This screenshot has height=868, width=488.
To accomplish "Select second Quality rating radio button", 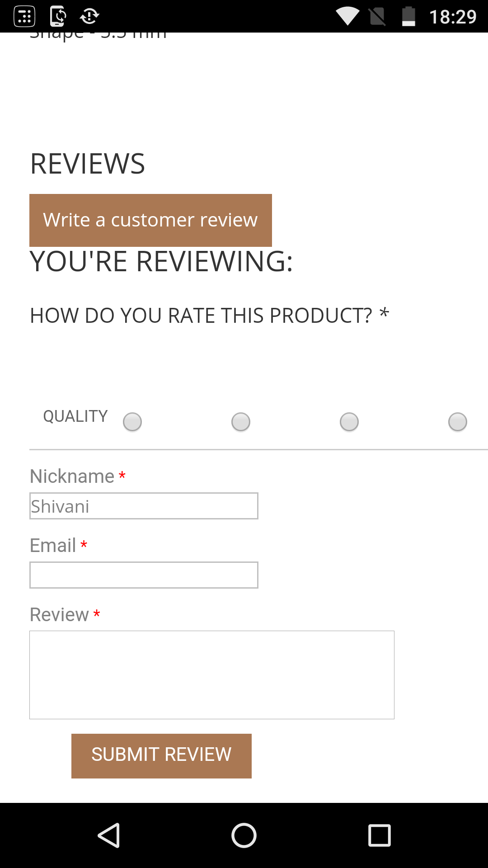I will [241, 422].
